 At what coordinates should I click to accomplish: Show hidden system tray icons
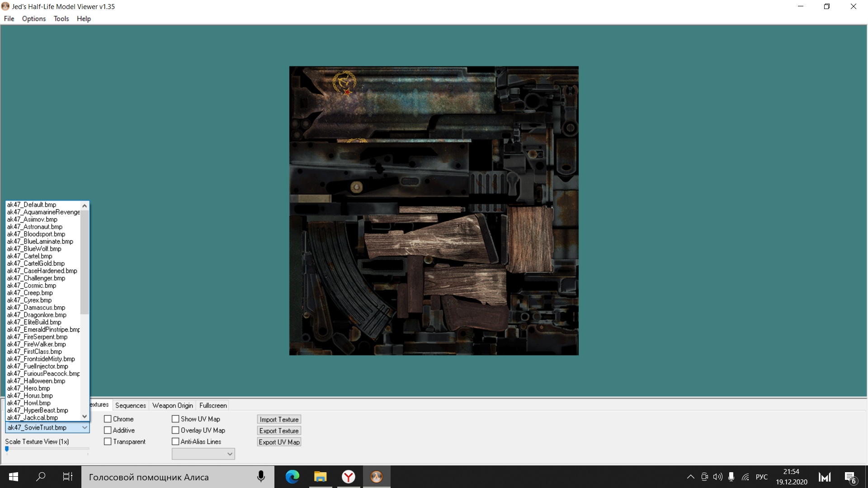(x=691, y=477)
